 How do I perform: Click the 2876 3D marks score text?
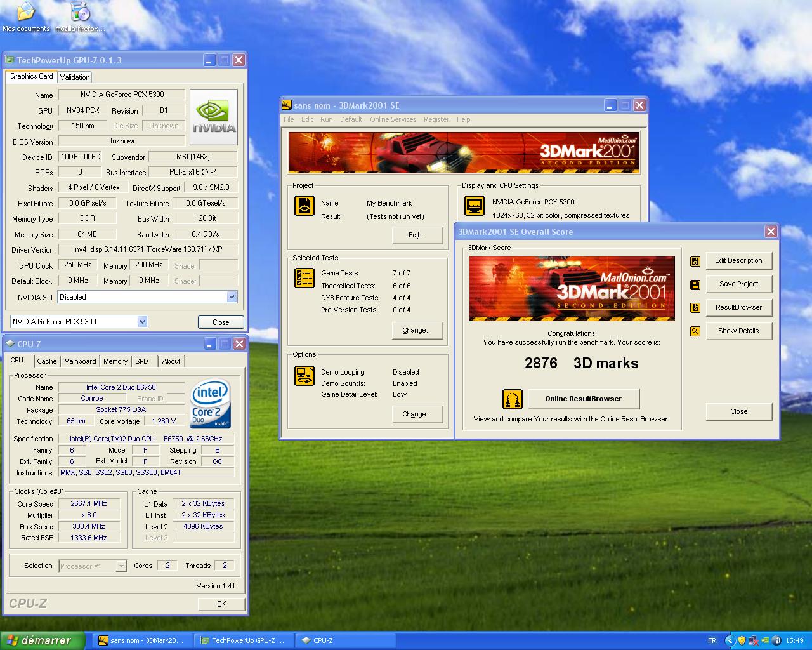click(582, 363)
